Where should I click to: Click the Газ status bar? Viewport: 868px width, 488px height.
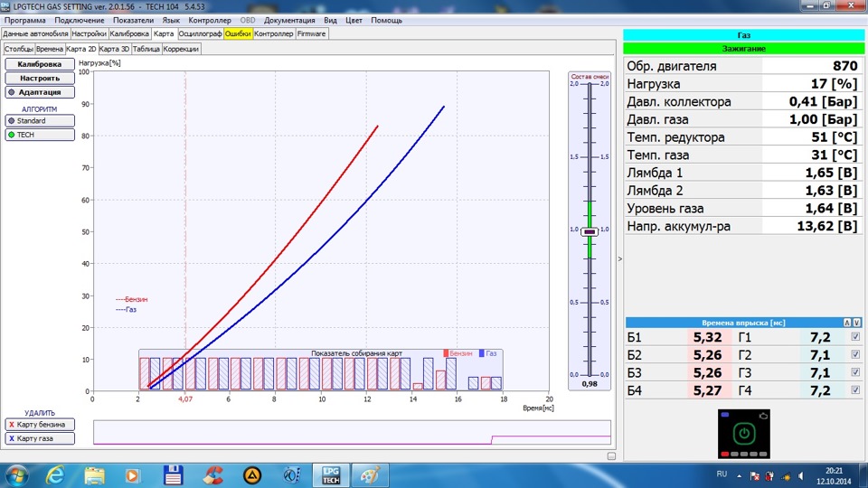[743, 35]
